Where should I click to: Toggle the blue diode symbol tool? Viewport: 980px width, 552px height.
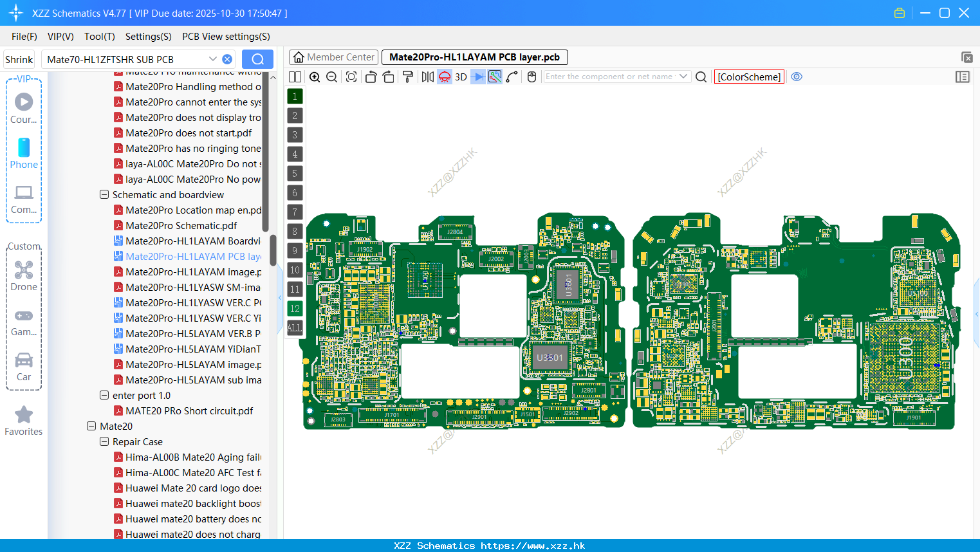[x=478, y=77]
